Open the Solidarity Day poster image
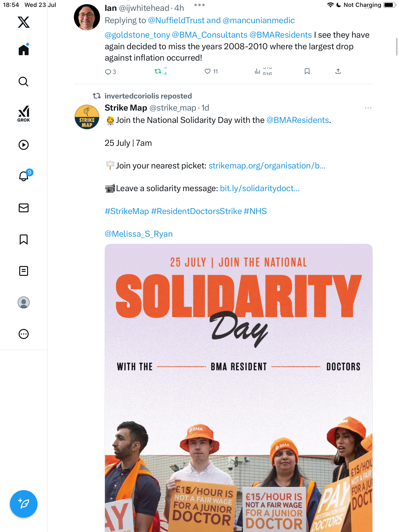 (x=238, y=388)
